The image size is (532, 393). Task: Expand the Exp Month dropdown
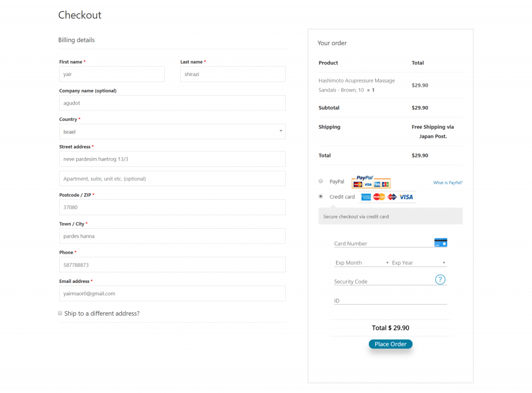click(362, 263)
